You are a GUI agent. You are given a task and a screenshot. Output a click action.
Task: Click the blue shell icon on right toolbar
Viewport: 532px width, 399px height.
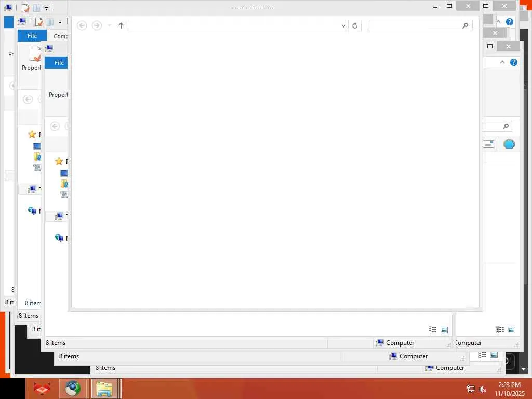(509, 144)
